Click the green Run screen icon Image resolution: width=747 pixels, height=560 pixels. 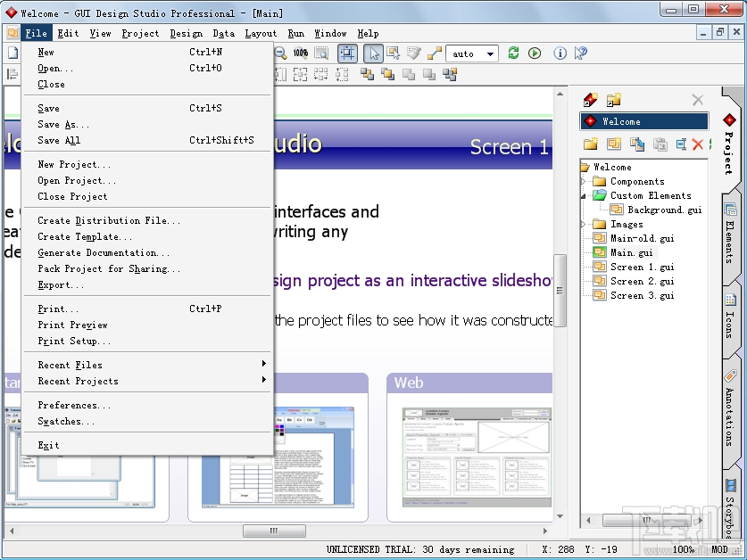(x=535, y=54)
